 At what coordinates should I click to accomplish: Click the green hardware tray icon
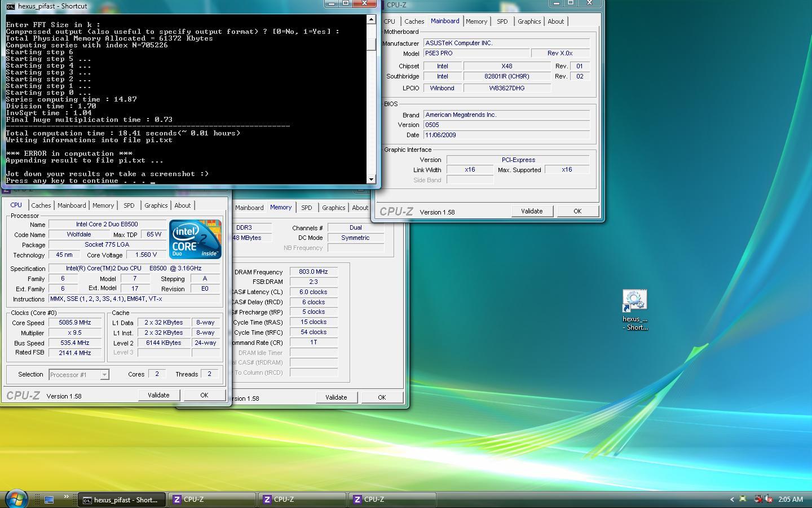click(x=743, y=499)
